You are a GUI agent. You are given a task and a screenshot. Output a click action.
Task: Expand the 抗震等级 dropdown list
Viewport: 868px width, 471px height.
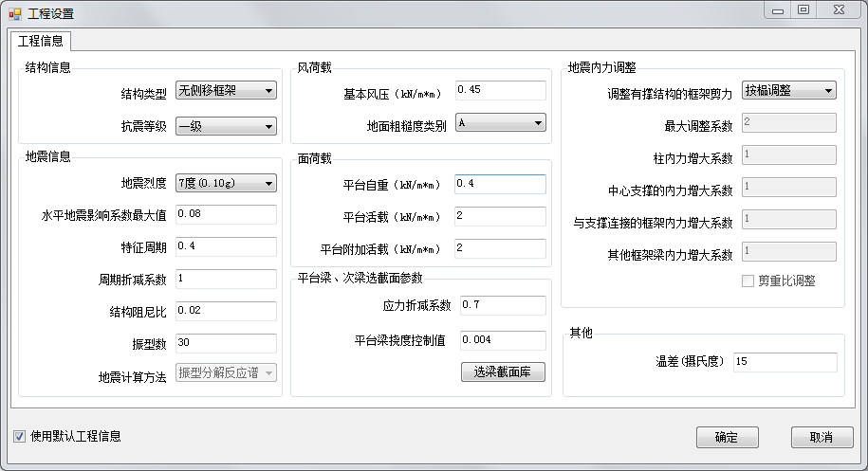click(x=225, y=126)
